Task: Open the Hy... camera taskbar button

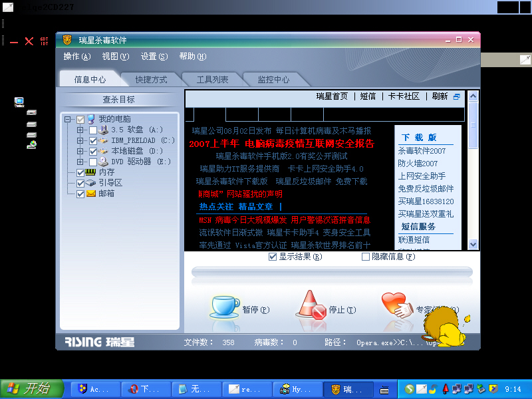Action: click(297, 389)
